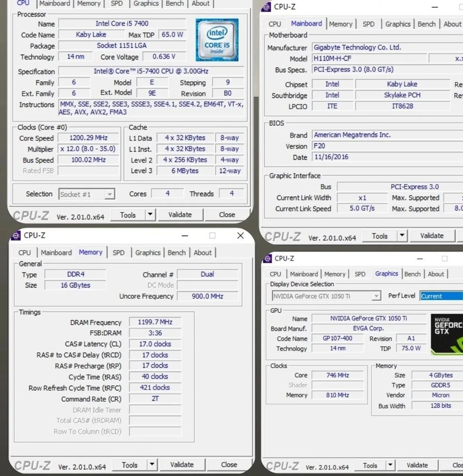The image size is (463, 476).
Task: Select Memory tab in Graphics window
Action: [x=335, y=274]
